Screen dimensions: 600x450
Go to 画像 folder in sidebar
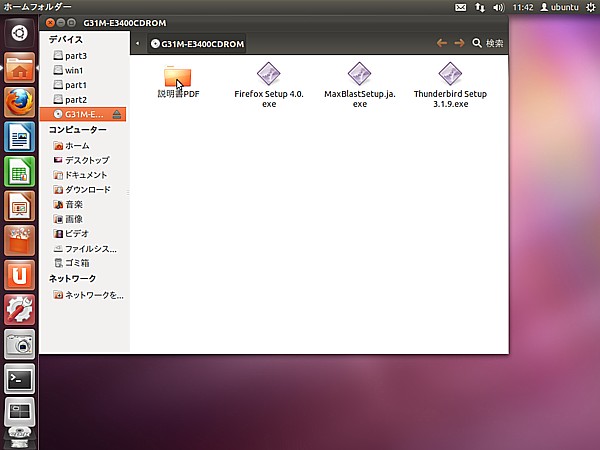pos(68,219)
